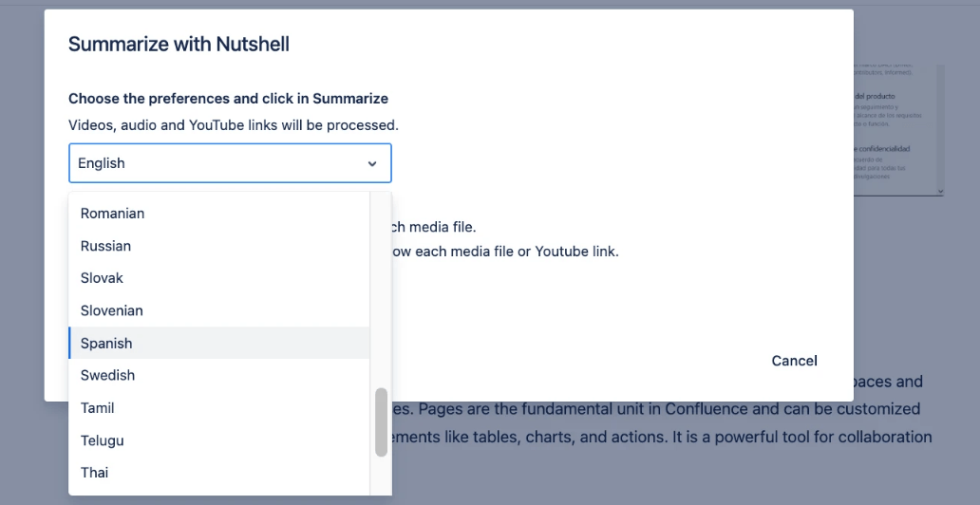The height and width of the screenshot is (505, 980).
Task: Select Thai as the language
Action: coord(94,473)
